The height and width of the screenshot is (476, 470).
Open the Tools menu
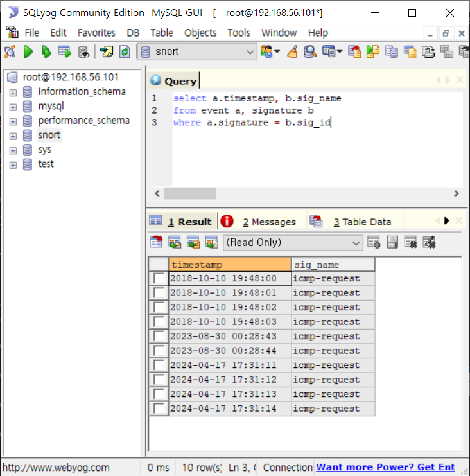pyautogui.click(x=239, y=33)
